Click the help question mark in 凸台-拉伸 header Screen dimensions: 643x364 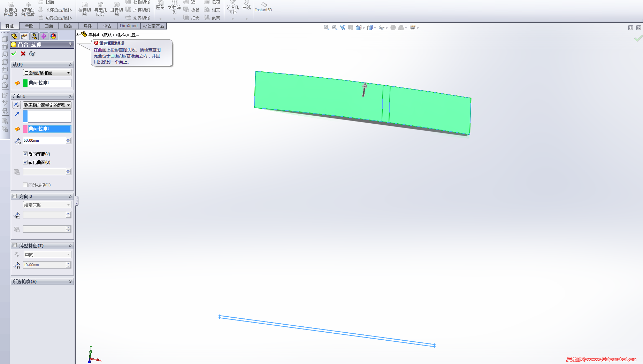point(70,45)
